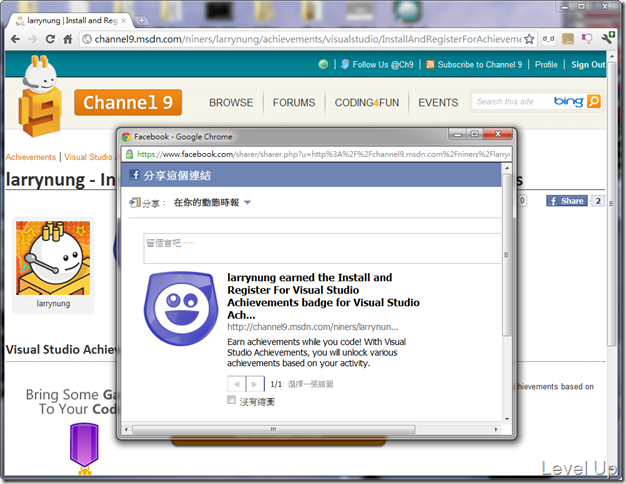Click the Channel 9 mascot logo

[40, 96]
